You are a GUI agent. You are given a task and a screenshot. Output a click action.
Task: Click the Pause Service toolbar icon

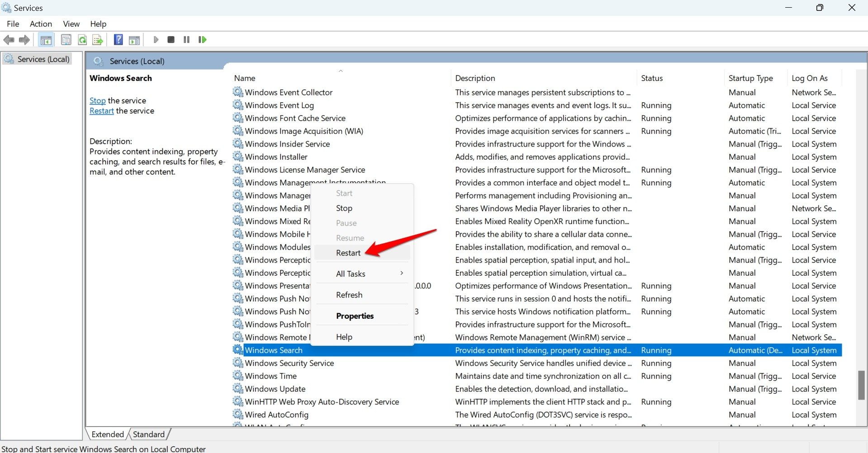186,40
